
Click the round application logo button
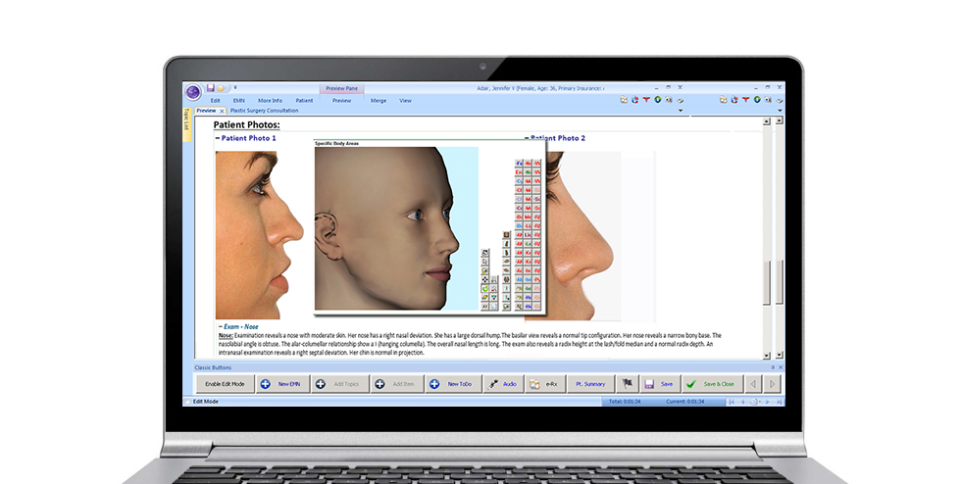coord(192,91)
